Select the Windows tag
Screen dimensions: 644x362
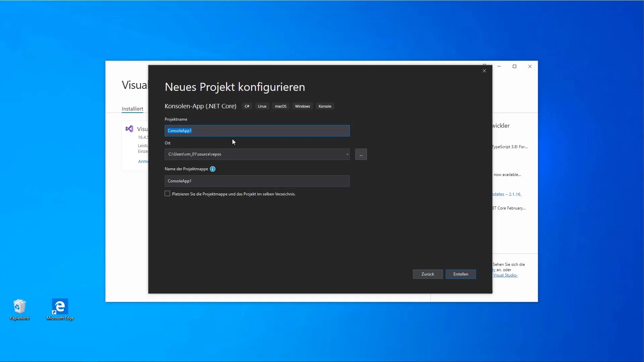coord(302,106)
